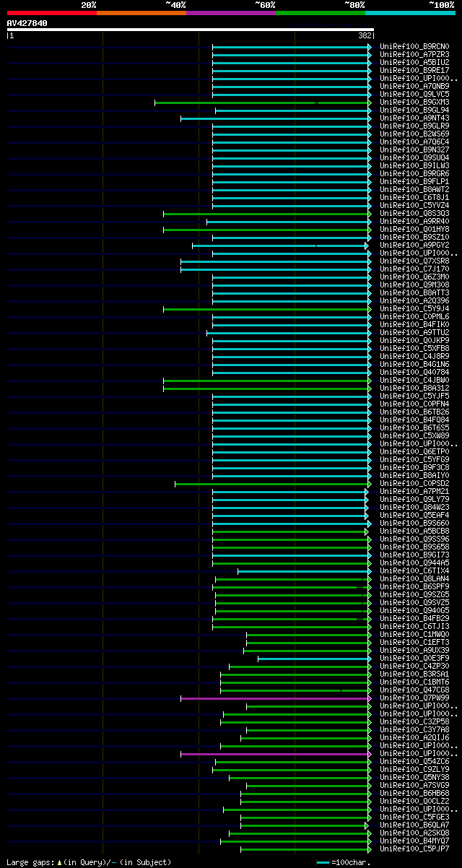Select hit label UniRef100_Q01HY8
This screenshot has height=868, width=462.
click(x=415, y=230)
